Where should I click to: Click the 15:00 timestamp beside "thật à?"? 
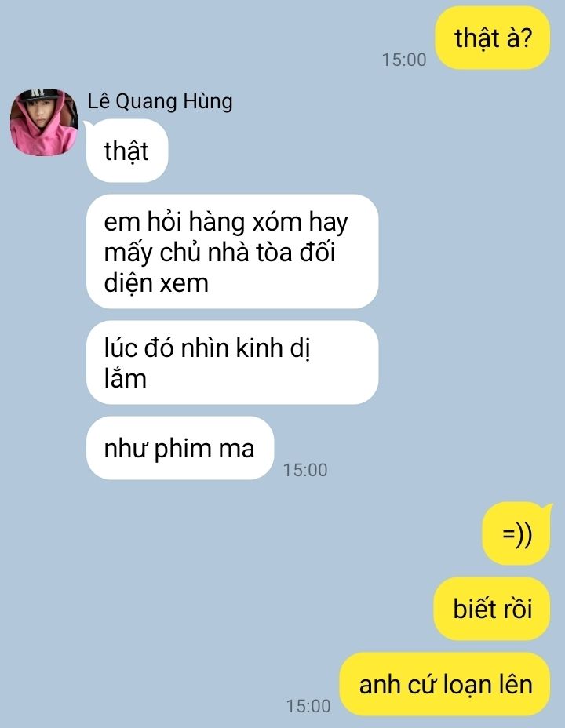[404, 60]
